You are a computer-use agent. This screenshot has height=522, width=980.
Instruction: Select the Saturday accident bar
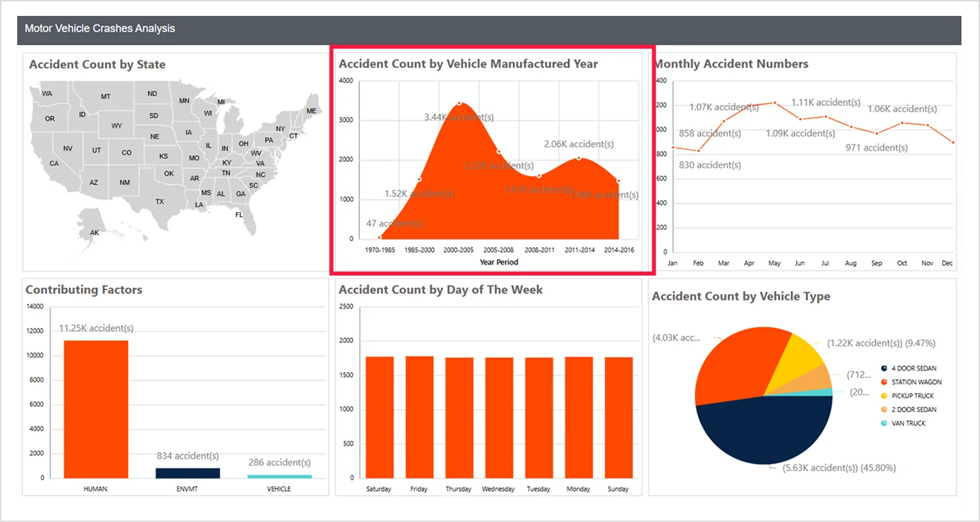(x=378, y=417)
